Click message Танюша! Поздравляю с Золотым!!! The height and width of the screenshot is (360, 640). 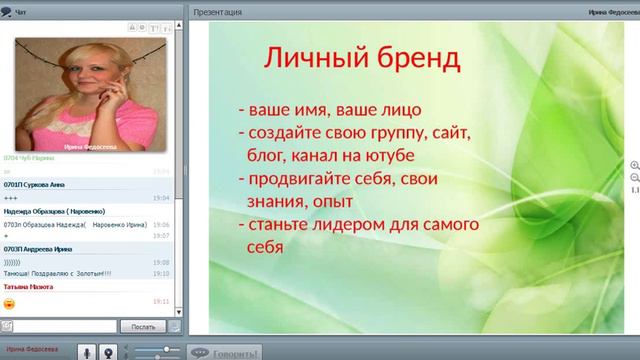click(57, 273)
